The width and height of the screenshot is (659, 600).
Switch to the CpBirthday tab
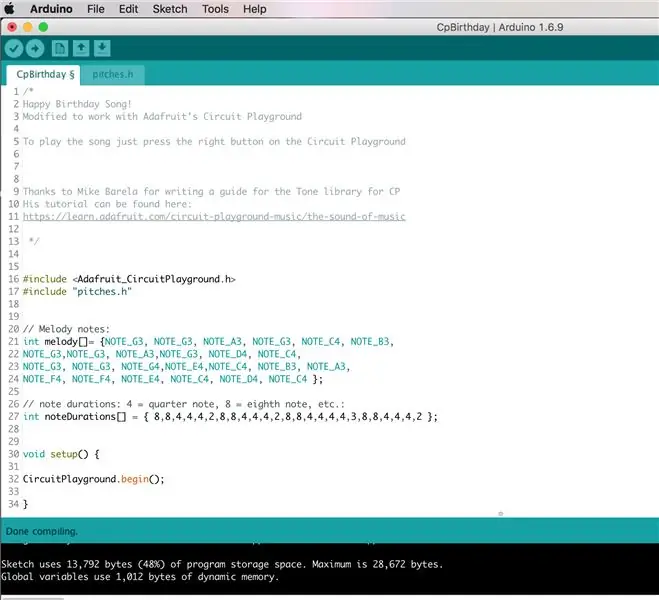click(43, 75)
